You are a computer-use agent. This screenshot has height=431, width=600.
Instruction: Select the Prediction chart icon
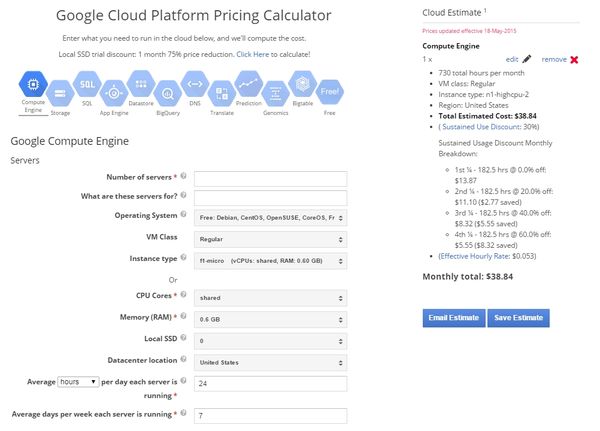(x=248, y=84)
